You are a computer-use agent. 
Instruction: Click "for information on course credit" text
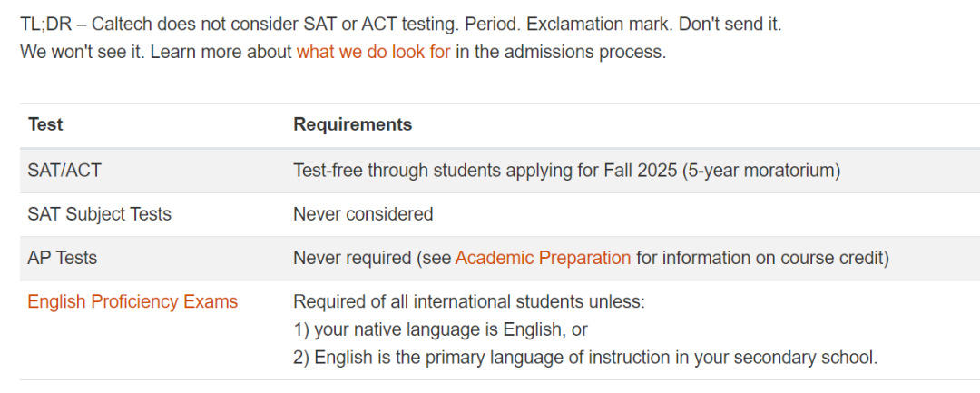tap(762, 258)
